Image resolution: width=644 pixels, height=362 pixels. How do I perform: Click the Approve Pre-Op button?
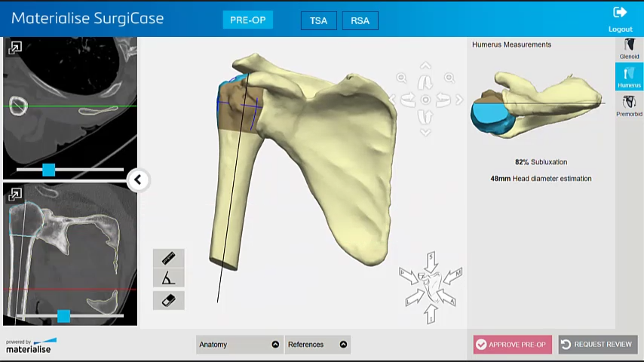point(513,345)
